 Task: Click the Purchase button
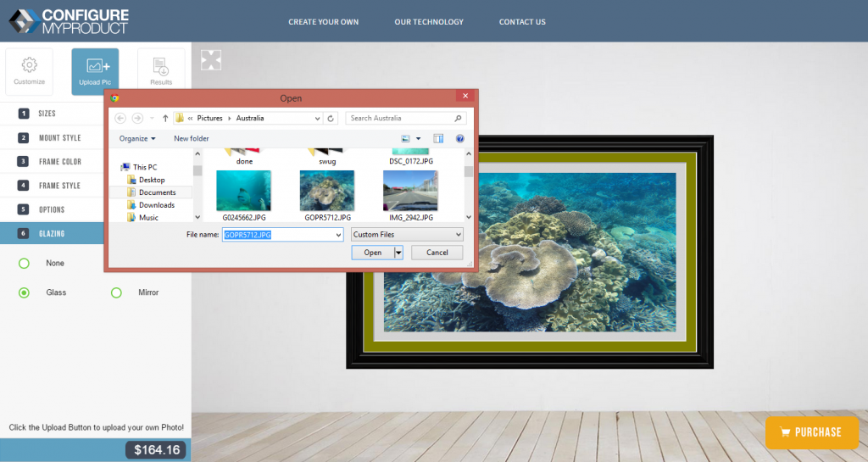point(812,432)
